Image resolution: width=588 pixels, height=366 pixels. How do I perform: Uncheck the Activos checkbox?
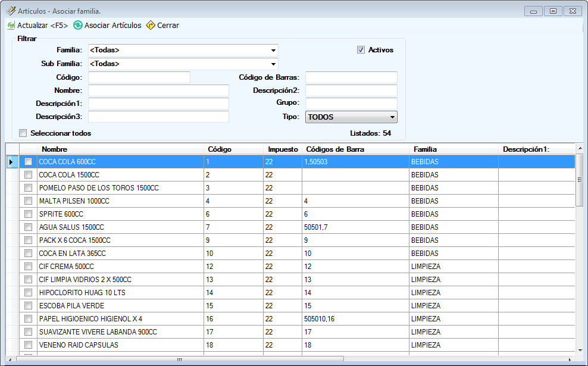(361, 50)
